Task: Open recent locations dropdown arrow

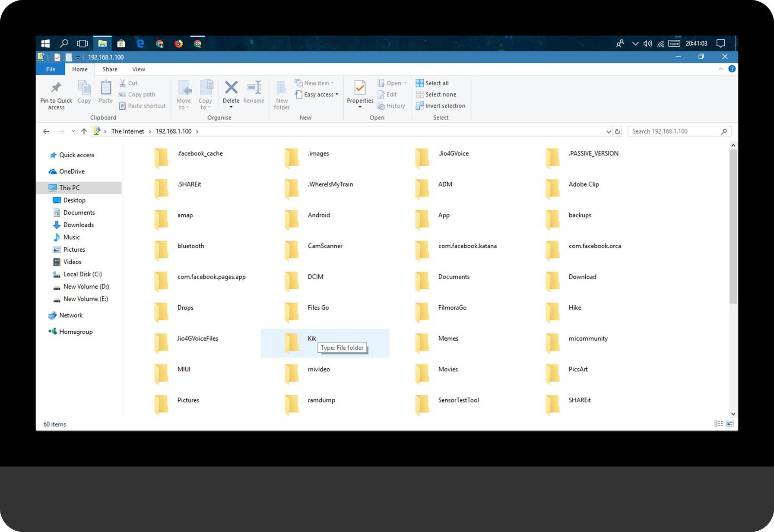Action: (x=73, y=131)
